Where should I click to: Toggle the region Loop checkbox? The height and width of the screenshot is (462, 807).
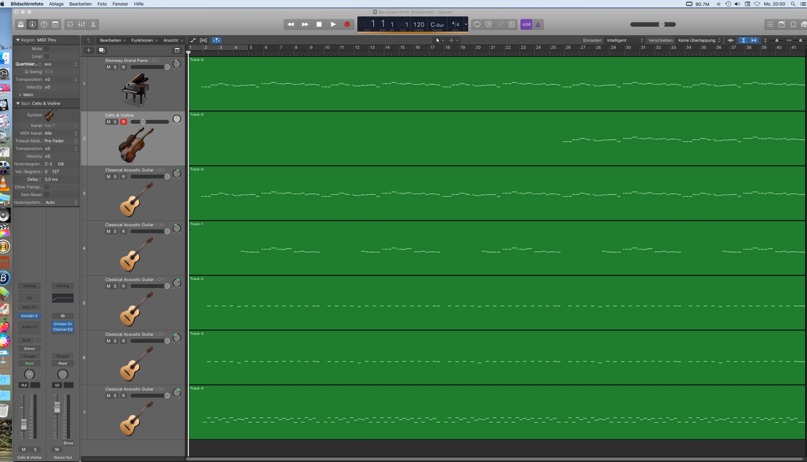click(47, 56)
